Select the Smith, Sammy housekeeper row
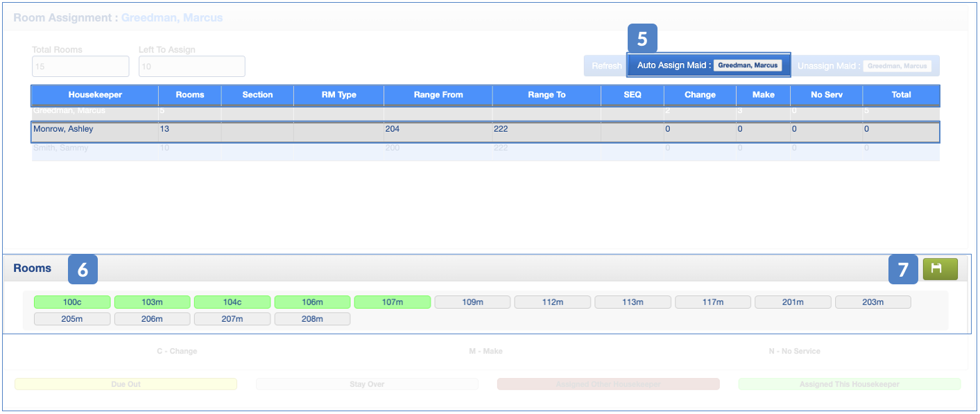 (95, 148)
